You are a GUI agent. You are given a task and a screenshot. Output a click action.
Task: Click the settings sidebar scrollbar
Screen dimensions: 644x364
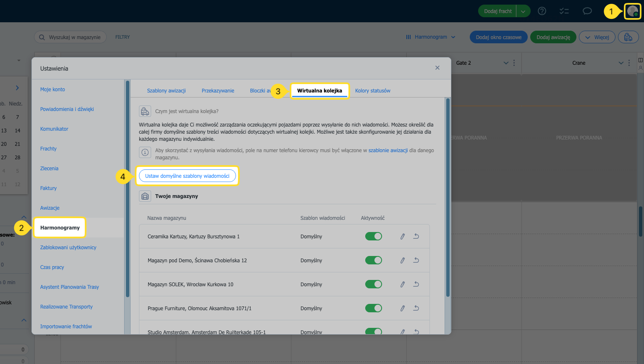(128, 189)
